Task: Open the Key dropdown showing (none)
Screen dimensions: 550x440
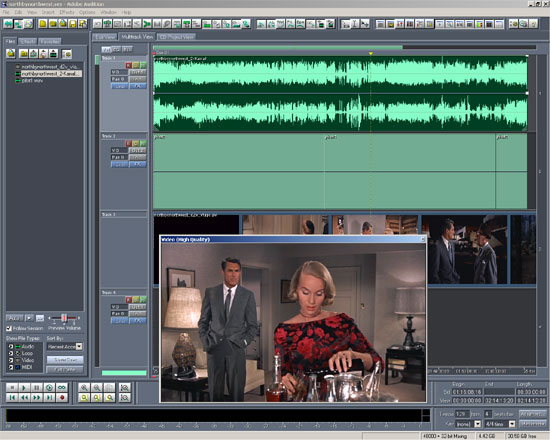Action: (x=478, y=424)
